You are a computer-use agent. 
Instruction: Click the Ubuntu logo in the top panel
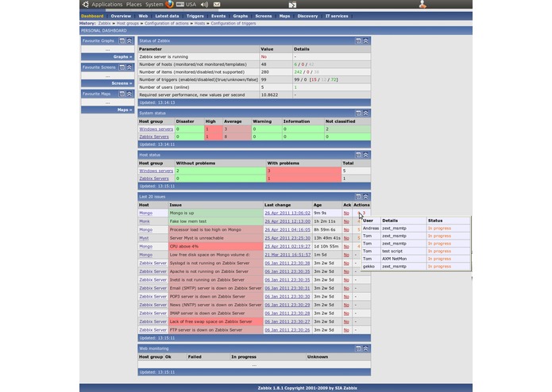point(86,4)
